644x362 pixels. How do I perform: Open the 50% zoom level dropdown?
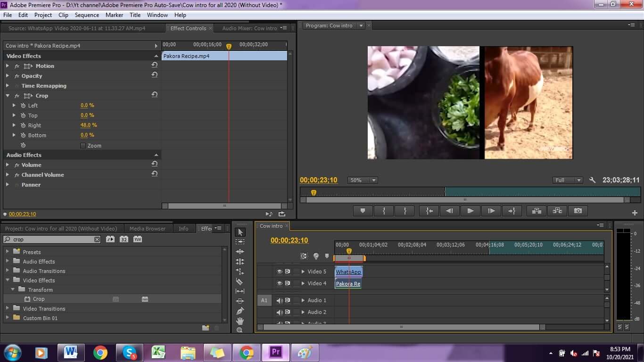[x=363, y=180]
